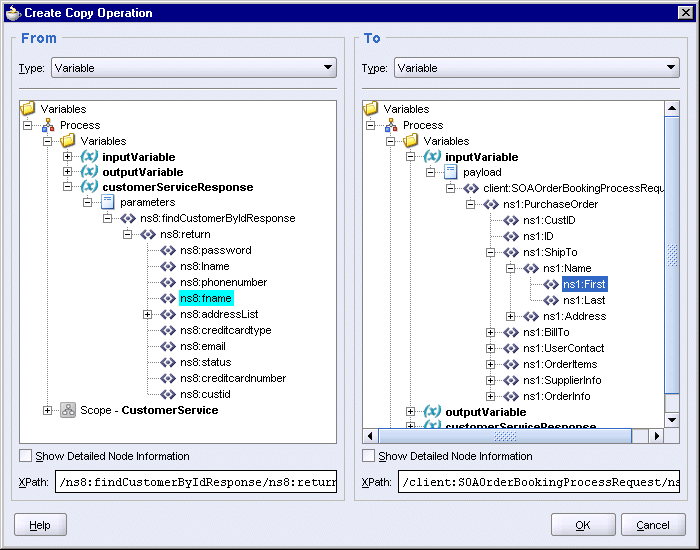Viewport: 700px width, 550px height.
Task: Click the ns1:Last element icon
Action: tap(551, 300)
